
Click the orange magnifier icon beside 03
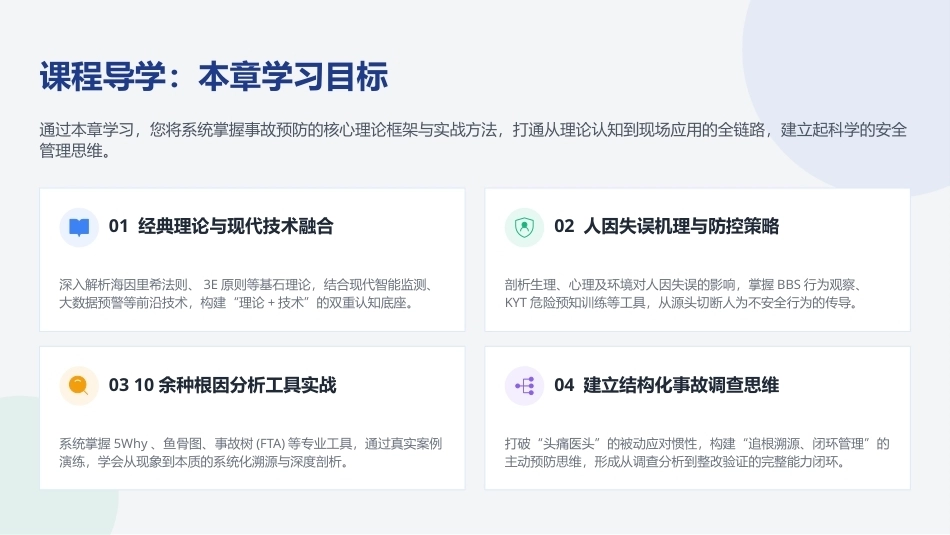pos(79,386)
